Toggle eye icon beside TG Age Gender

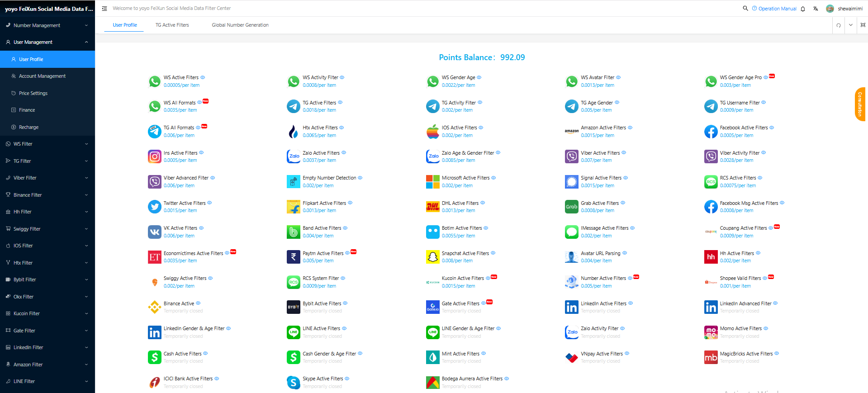click(x=617, y=102)
